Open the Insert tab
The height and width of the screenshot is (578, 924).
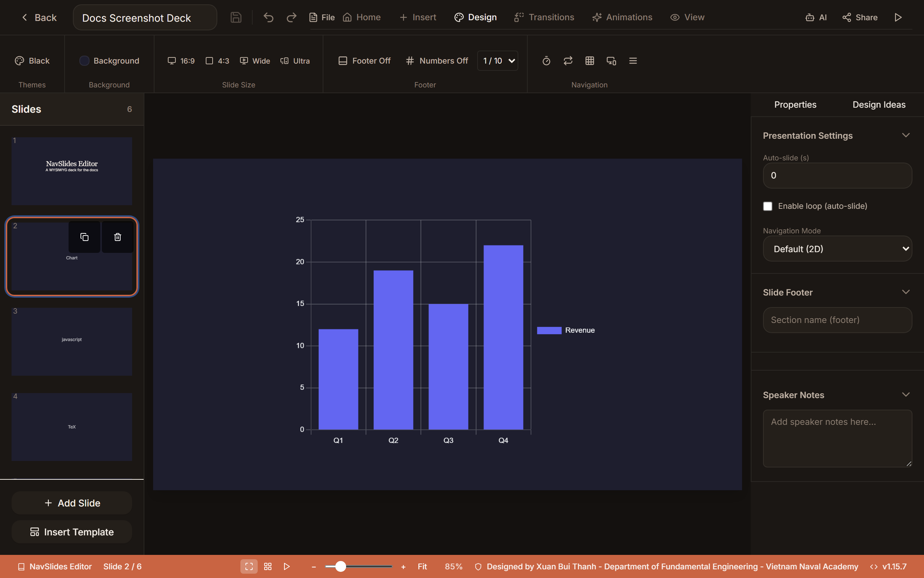click(418, 18)
